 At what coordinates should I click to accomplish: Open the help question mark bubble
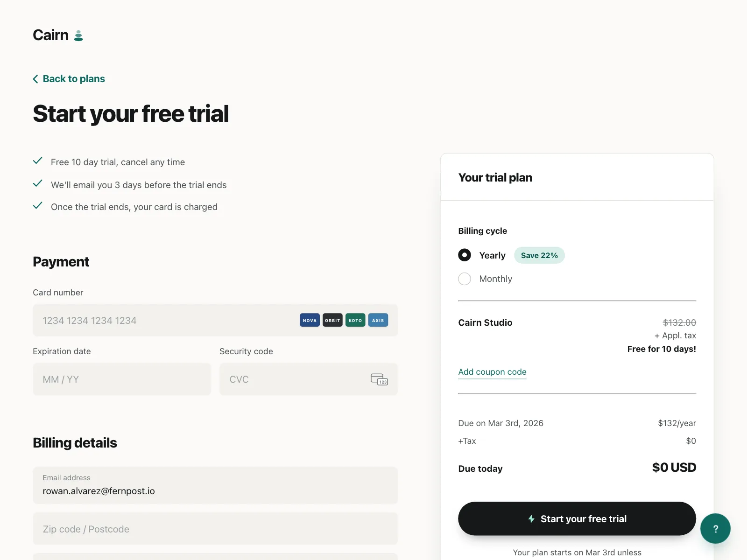[x=715, y=528]
